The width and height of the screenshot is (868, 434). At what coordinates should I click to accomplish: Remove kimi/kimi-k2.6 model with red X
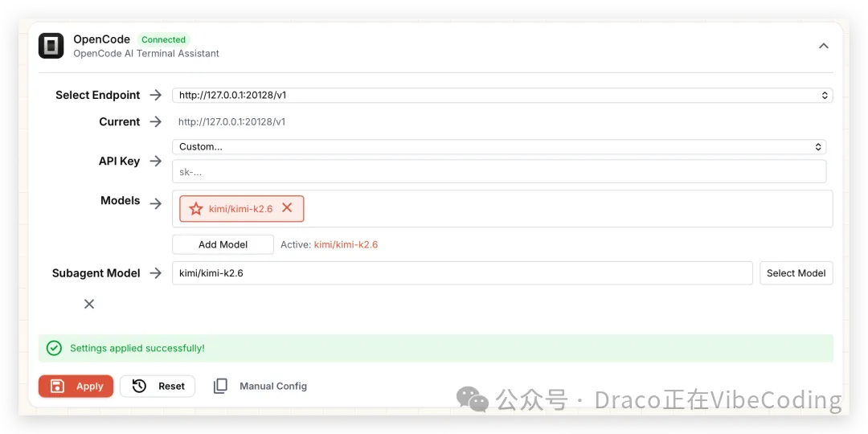(287, 208)
